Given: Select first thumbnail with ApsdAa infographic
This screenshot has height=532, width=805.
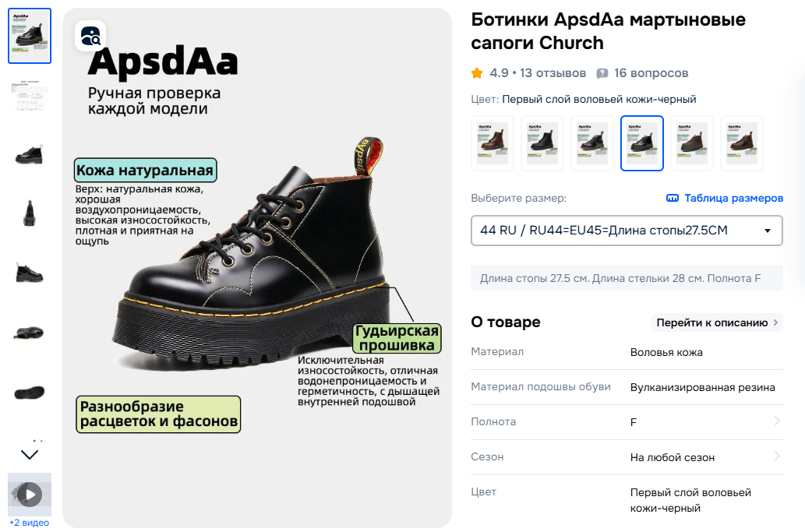Looking at the screenshot, I should [30, 36].
